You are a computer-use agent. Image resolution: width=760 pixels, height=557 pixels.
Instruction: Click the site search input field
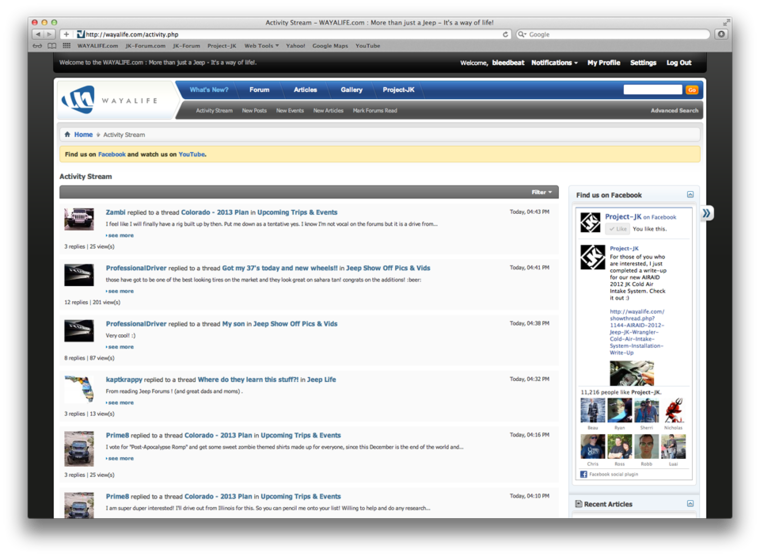[x=652, y=90]
